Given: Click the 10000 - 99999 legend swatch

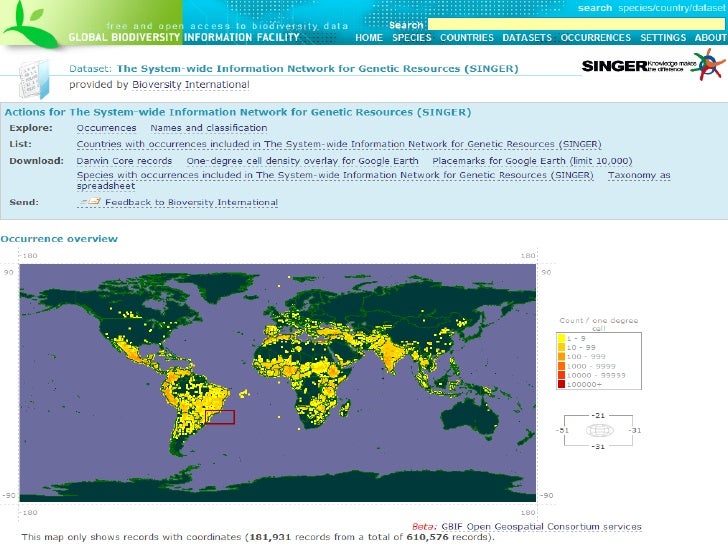Looking at the screenshot, I should click(561, 375).
